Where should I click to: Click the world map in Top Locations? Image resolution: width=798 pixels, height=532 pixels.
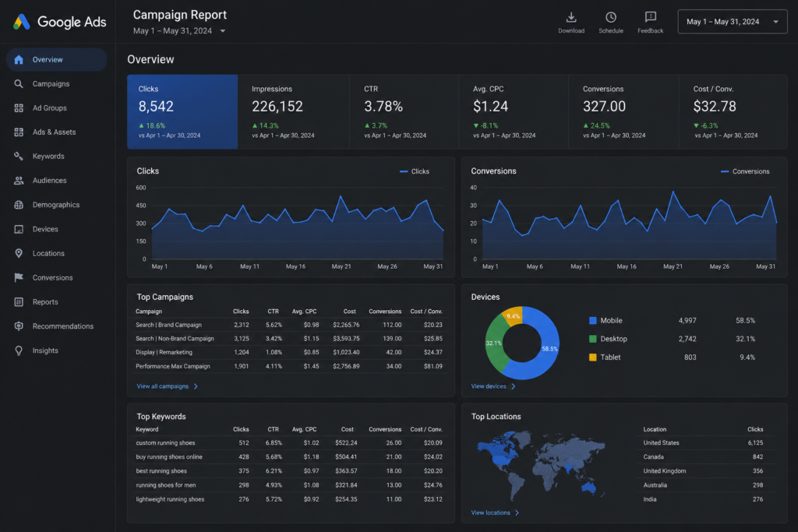pos(541,465)
